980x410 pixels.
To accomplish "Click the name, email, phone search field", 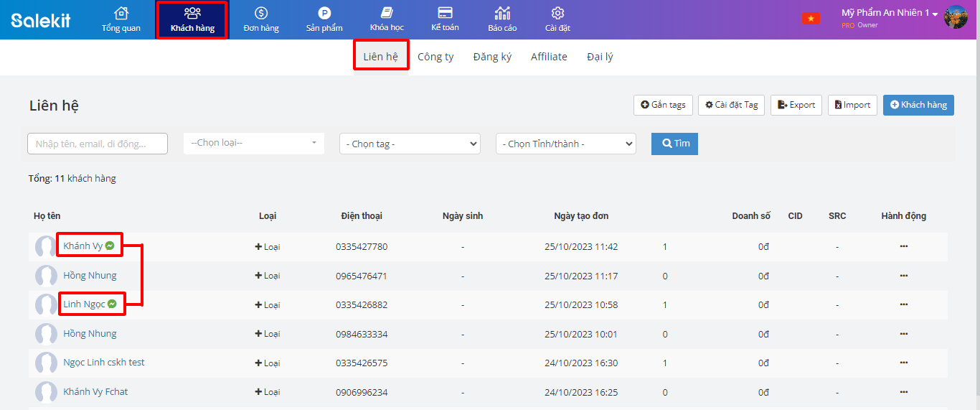I will tap(98, 144).
